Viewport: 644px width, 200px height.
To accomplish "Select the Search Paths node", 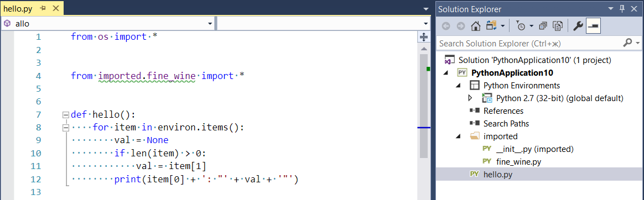I will click(x=506, y=124).
